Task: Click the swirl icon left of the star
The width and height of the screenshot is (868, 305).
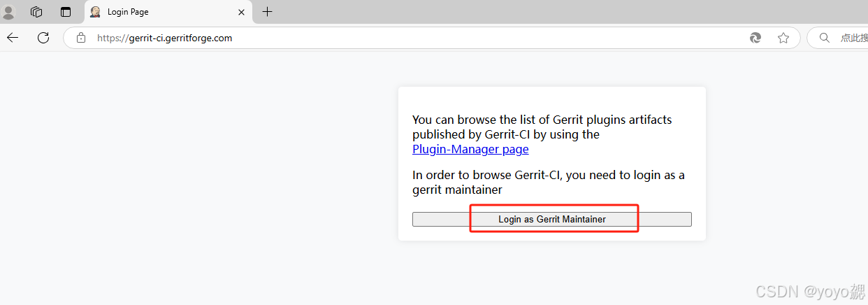Action: pos(755,38)
